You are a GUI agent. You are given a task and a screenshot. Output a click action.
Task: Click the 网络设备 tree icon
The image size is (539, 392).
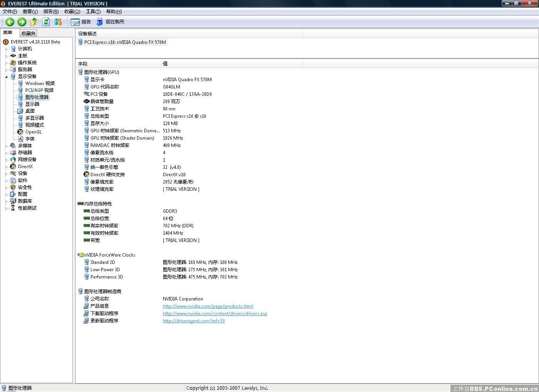[x=13, y=160]
